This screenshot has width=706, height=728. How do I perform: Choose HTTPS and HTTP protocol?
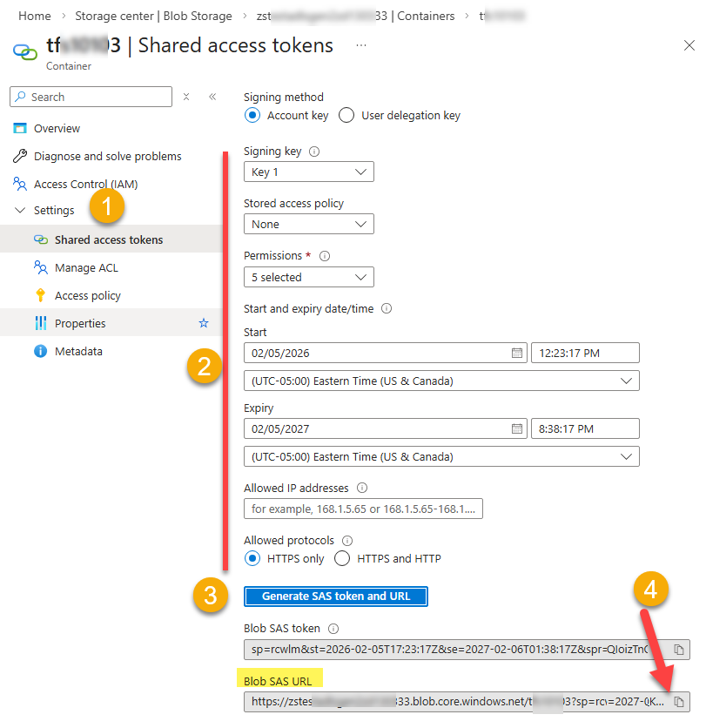(x=342, y=558)
